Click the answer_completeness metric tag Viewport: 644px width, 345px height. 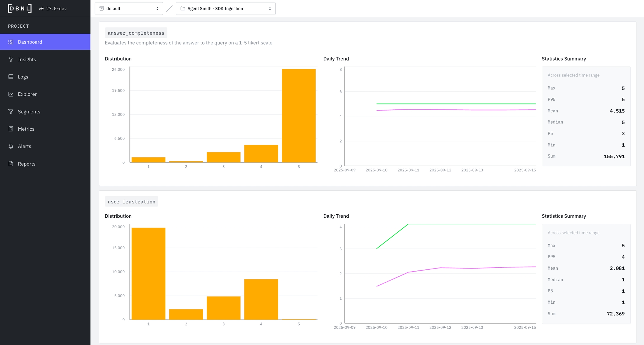pyautogui.click(x=136, y=33)
